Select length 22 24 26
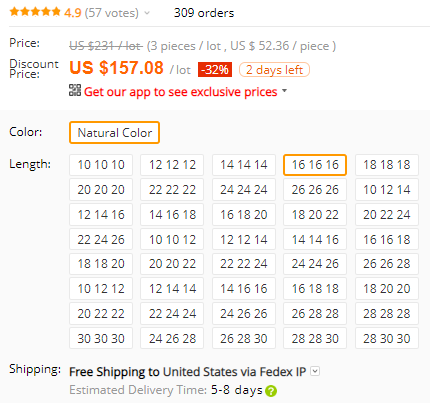This screenshot has height=403, width=430. [x=101, y=239]
